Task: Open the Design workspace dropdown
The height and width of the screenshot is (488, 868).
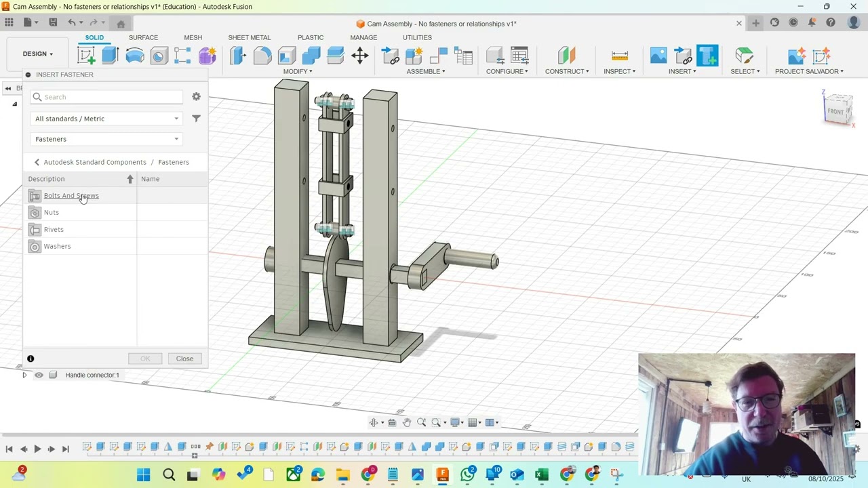Action: click(x=37, y=54)
